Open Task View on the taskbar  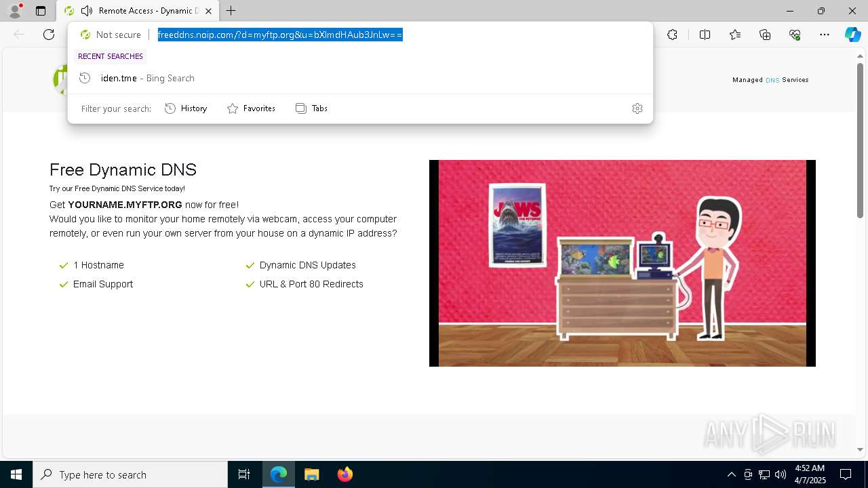click(x=244, y=474)
